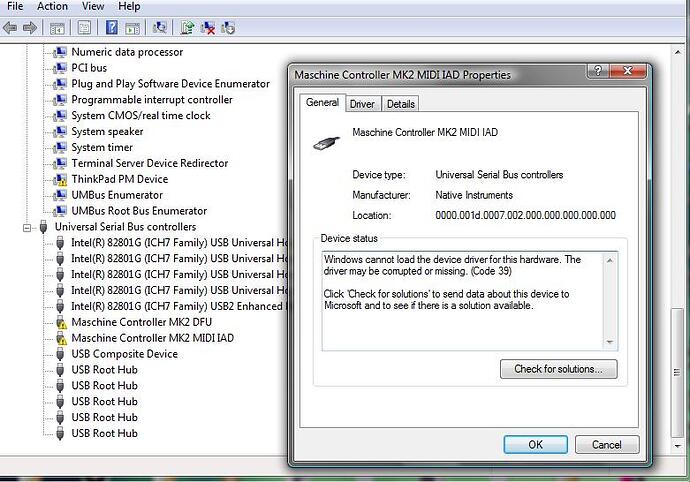Click the Forward arrow toolbar icon
The width and height of the screenshot is (690, 482).
tap(29, 28)
